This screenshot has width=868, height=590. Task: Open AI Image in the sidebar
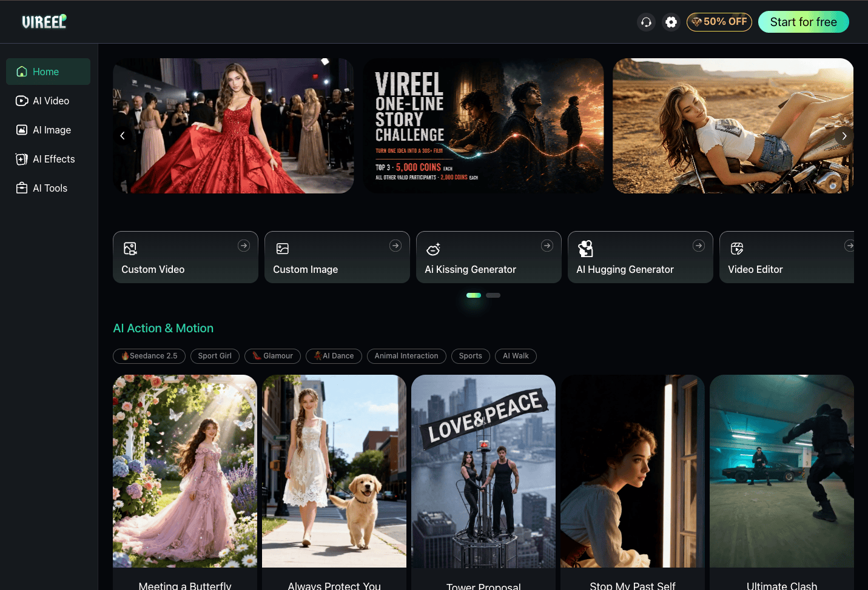pyautogui.click(x=48, y=130)
